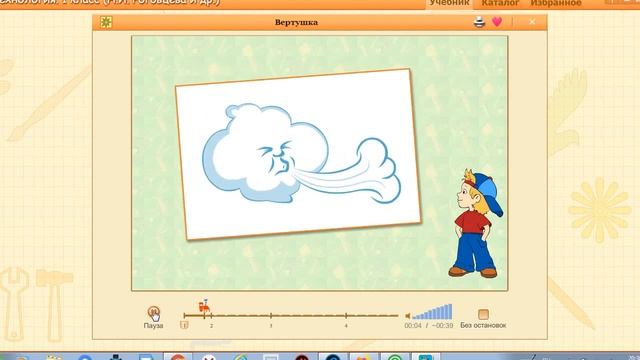Pause the animation with the Пауза button
Viewport: 640px width, 360px height.
(x=153, y=313)
